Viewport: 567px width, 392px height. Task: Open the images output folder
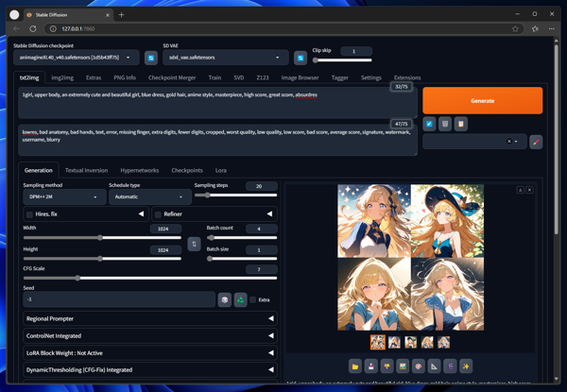pyautogui.click(x=355, y=366)
